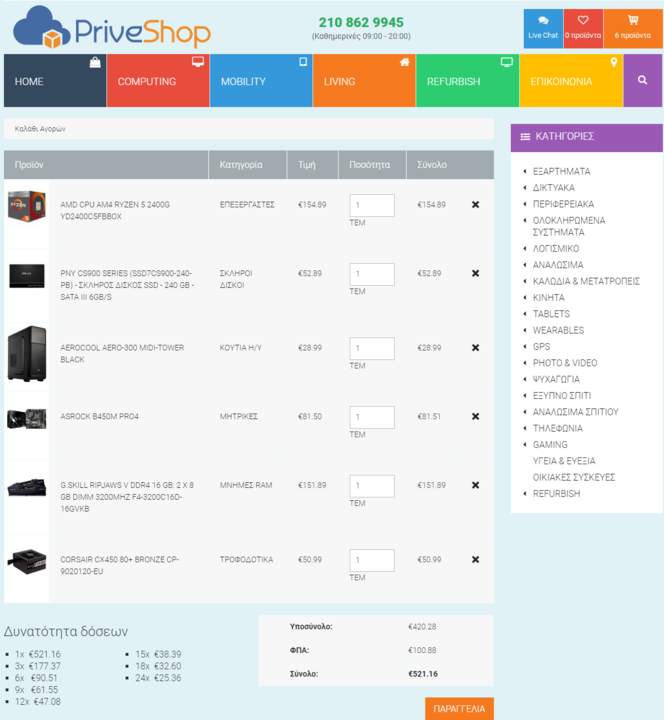Expand TABLETS category
664x720 pixels.
(x=551, y=314)
